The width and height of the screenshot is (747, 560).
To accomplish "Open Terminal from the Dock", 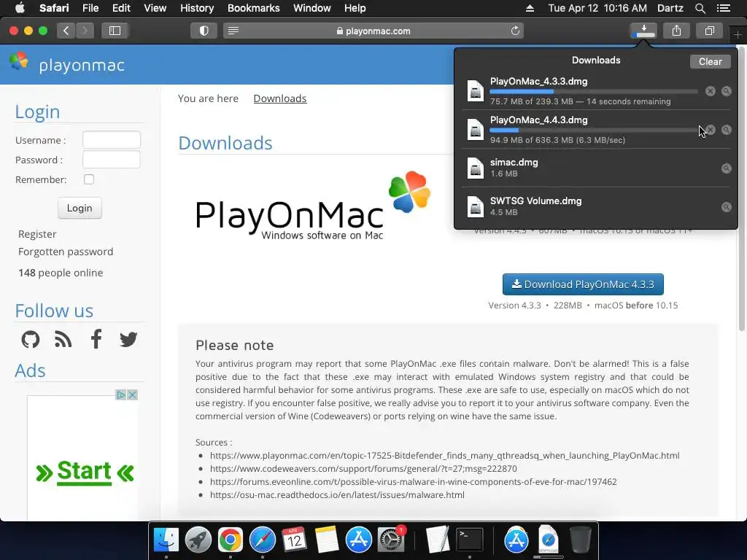I will tap(470, 540).
